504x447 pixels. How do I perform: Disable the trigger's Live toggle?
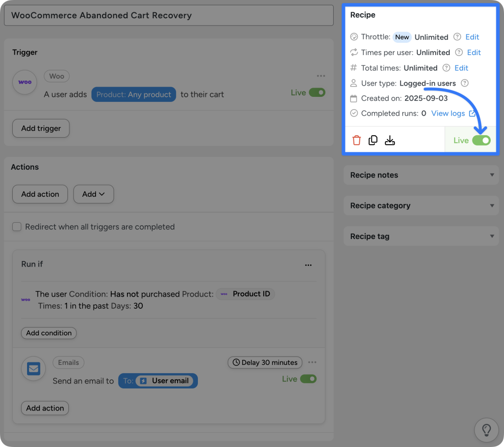[x=317, y=92]
